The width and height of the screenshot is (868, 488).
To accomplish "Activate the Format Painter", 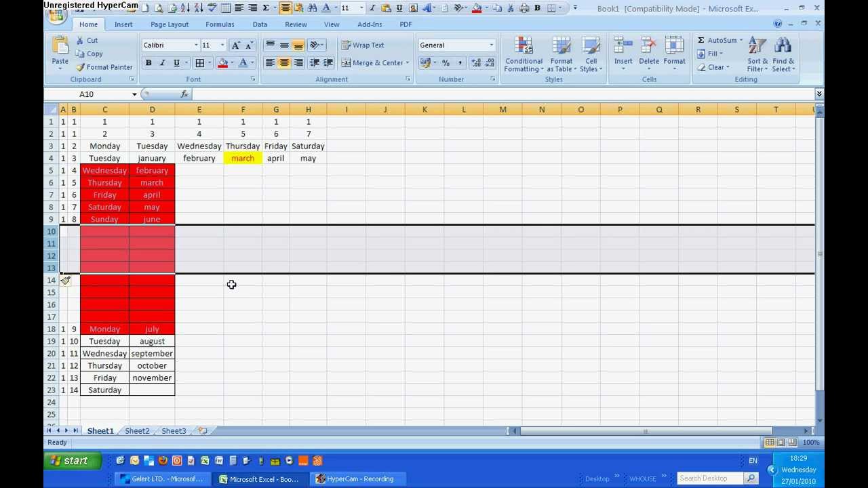I will (104, 67).
